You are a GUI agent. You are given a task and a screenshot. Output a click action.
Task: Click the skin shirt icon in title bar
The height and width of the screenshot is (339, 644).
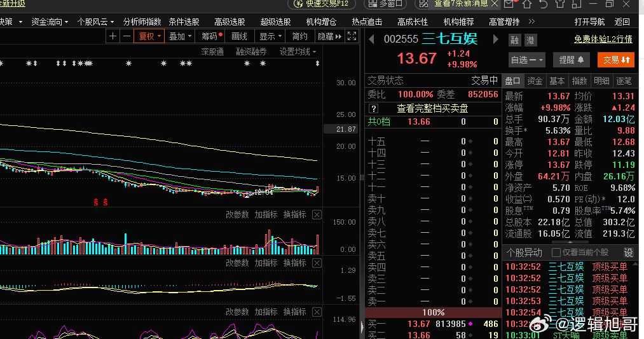[x=560, y=4]
